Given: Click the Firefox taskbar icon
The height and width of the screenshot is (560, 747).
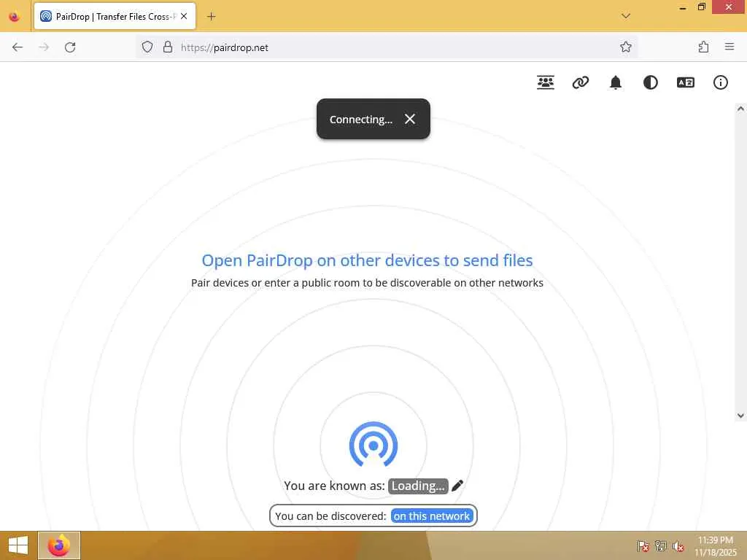Looking at the screenshot, I should (59, 545).
